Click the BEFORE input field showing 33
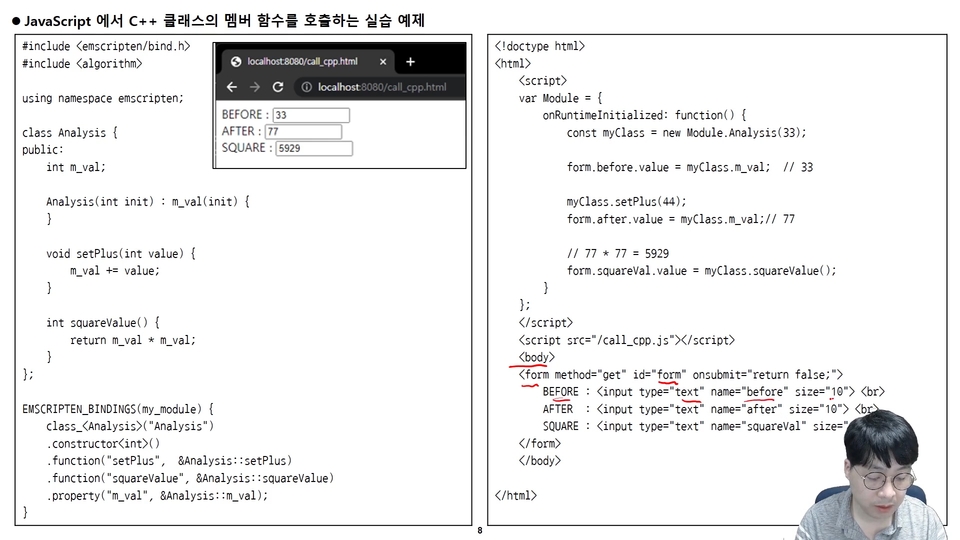 (x=311, y=115)
